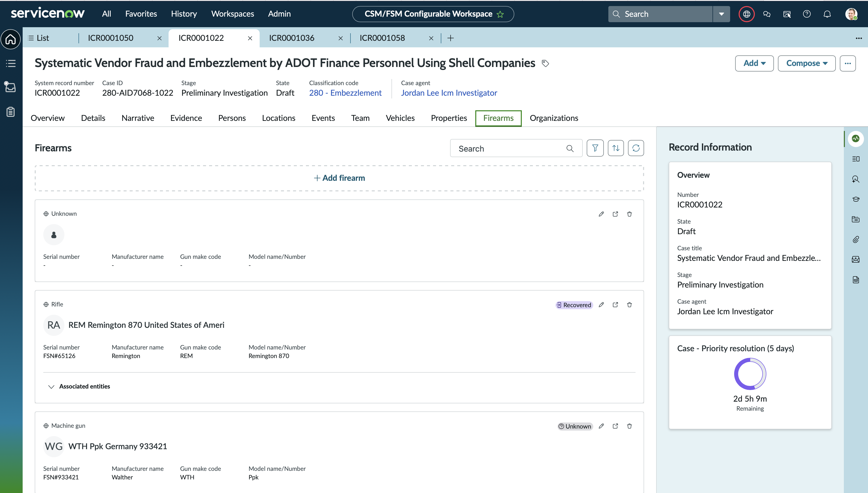Switch to the Vehicles tab
Viewport: 868px width, 493px height.
[400, 118]
